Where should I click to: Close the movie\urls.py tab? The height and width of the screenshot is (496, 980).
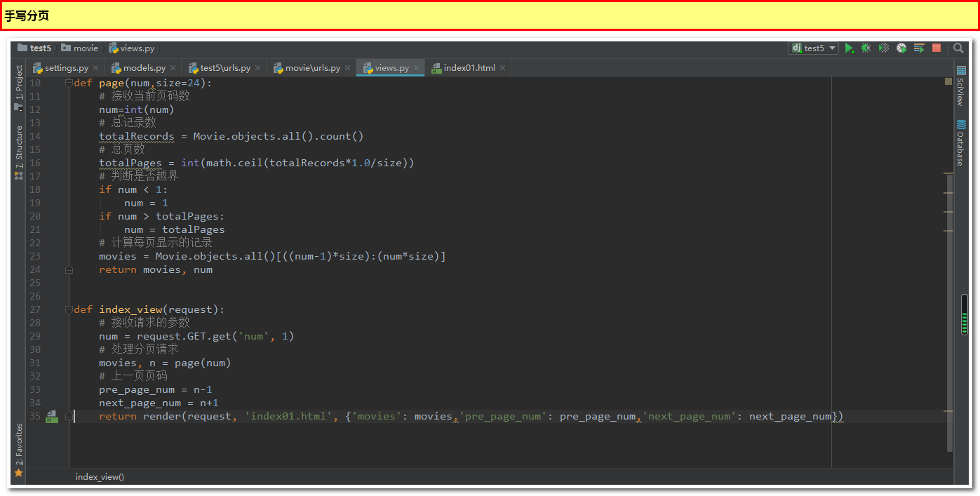[347, 68]
